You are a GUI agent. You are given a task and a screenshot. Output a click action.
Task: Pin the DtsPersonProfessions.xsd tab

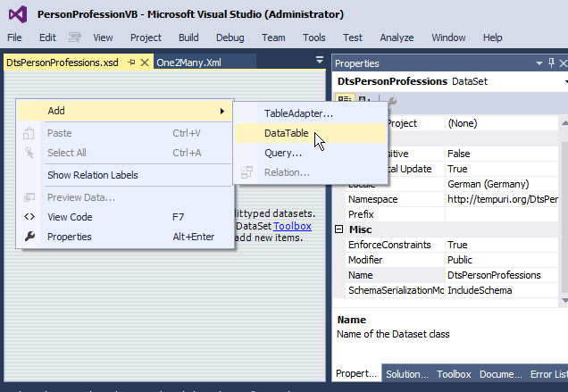pyautogui.click(x=131, y=63)
